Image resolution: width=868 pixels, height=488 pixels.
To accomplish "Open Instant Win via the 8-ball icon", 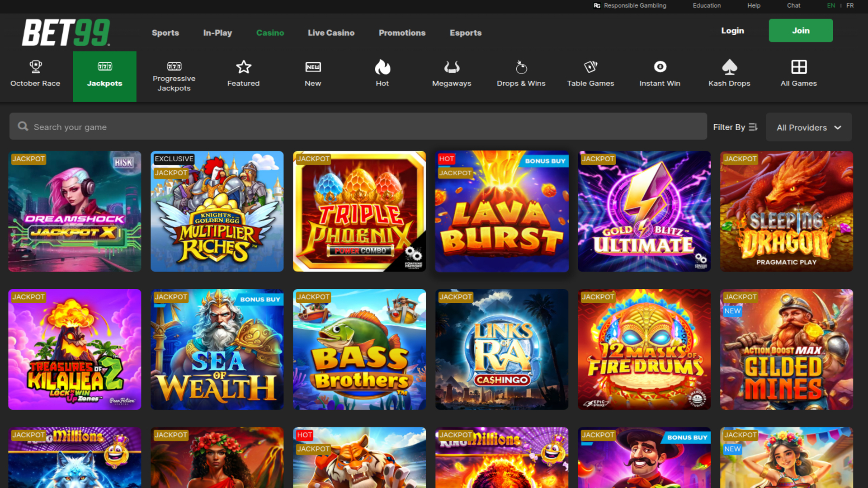I will coord(660,67).
